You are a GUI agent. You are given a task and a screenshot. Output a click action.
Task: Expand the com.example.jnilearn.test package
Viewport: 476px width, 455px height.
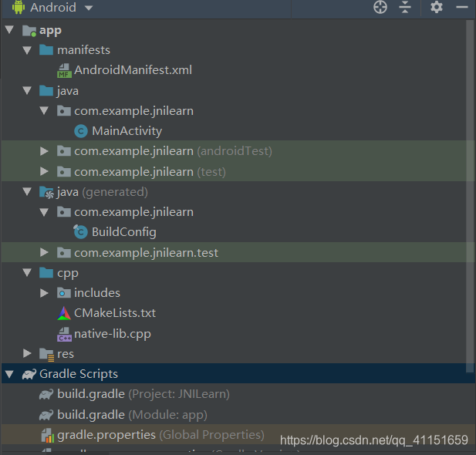click(44, 252)
